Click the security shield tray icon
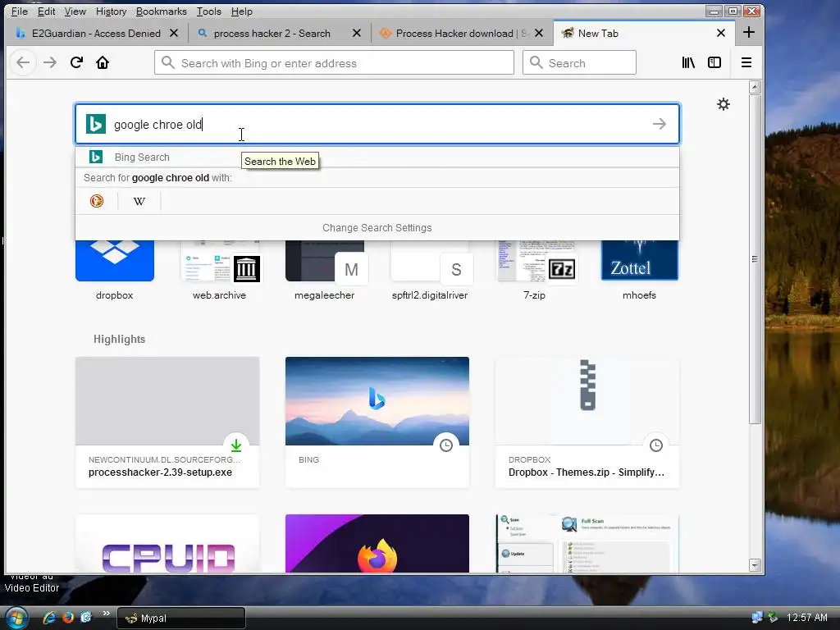This screenshot has width=840, height=630. [x=773, y=618]
